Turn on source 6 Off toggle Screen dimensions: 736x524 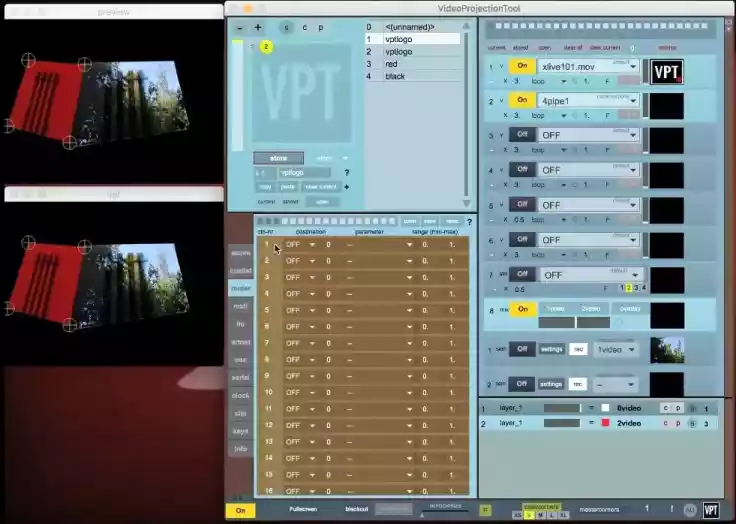[x=522, y=239]
